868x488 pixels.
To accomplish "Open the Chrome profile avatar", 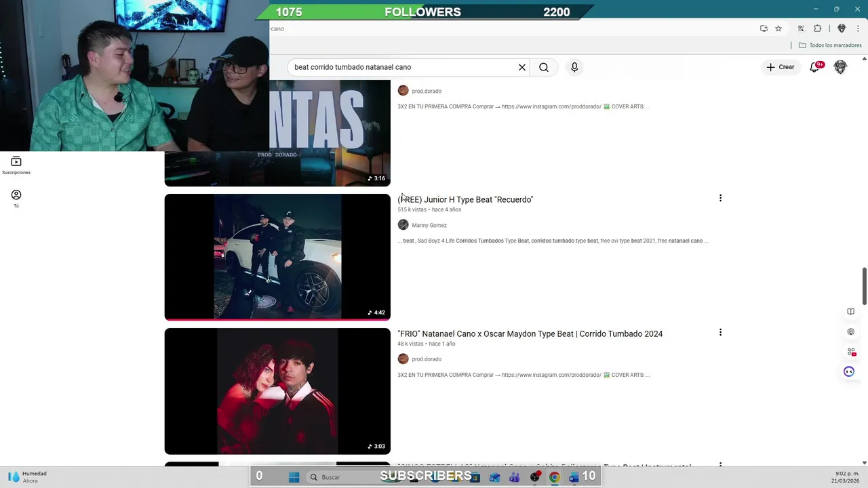I will pos(842,28).
